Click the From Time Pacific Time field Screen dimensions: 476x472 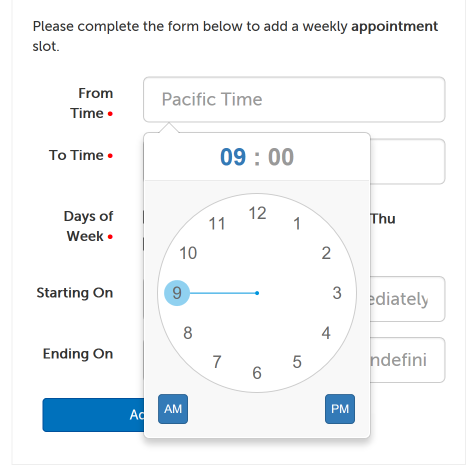[294, 99]
